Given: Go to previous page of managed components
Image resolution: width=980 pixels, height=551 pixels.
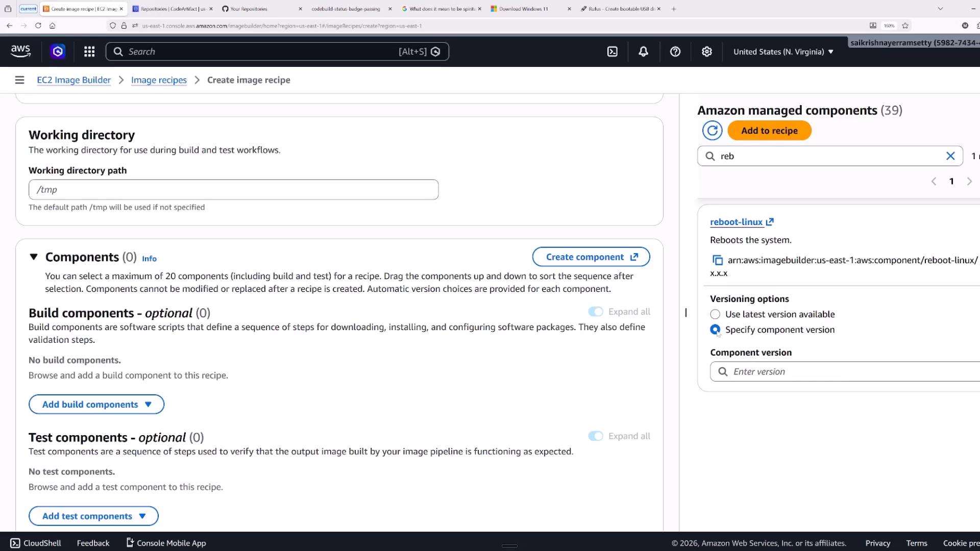Looking at the screenshot, I should (x=934, y=181).
